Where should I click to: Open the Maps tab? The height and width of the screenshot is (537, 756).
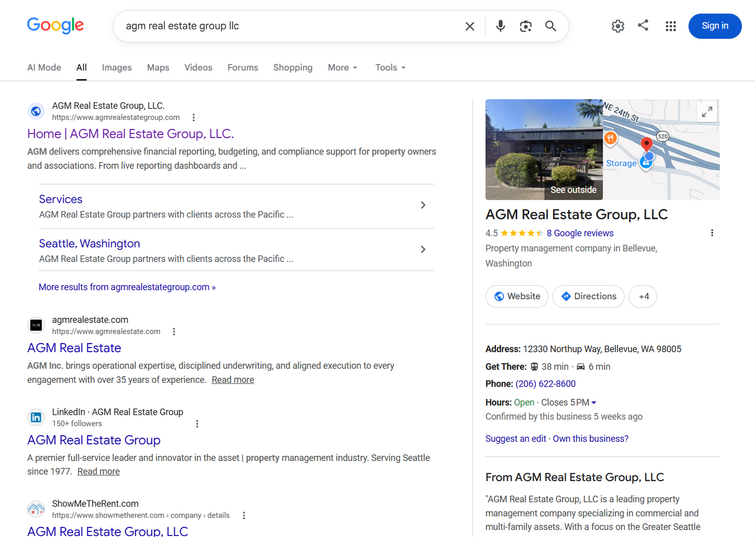coord(158,68)
